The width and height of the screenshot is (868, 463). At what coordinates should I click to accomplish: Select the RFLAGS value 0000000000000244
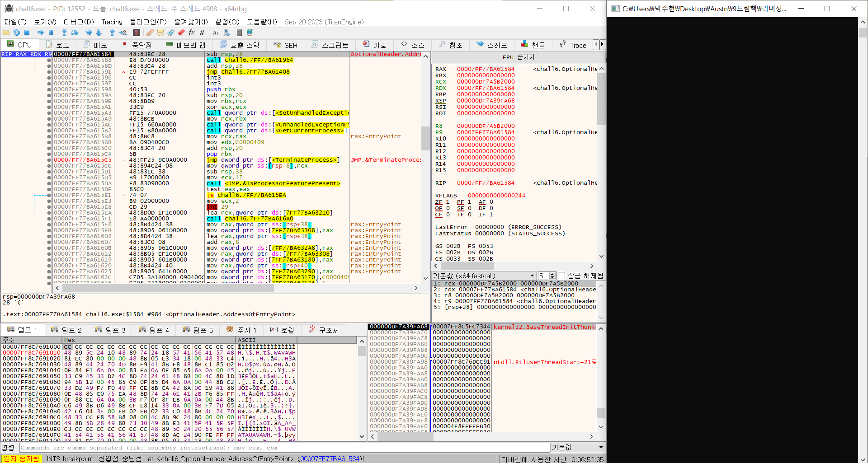[x=496, y=196]
